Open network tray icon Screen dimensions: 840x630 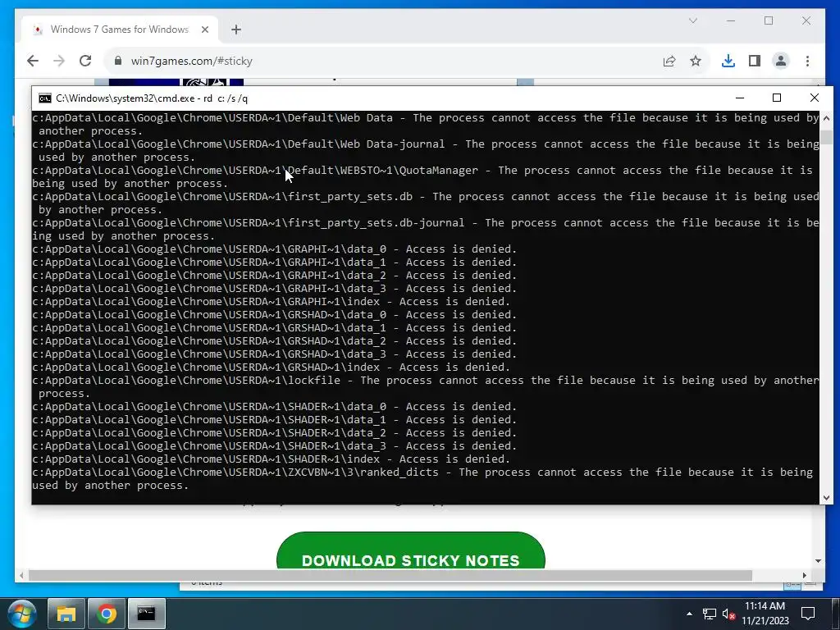coord(710,614)
